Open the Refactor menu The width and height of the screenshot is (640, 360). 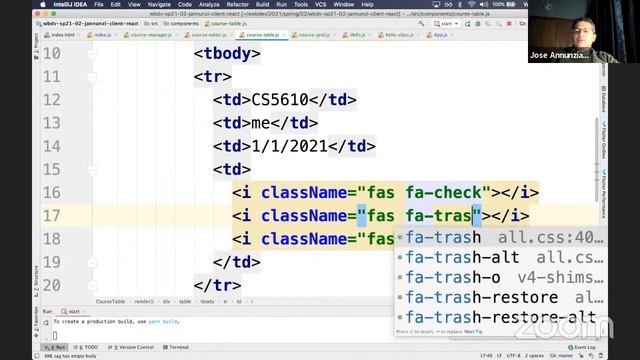click(238, 4)
